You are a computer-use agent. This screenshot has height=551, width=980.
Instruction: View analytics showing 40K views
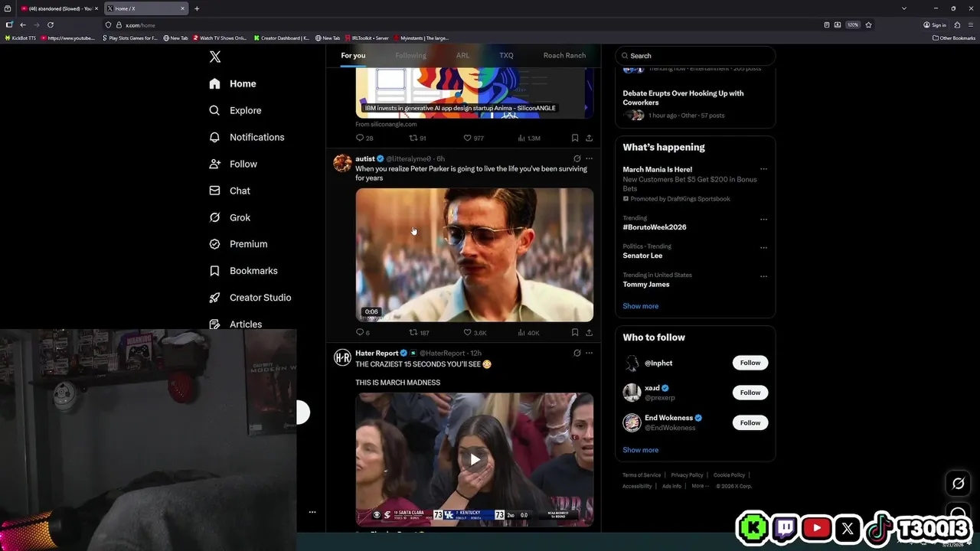click(x=528, y=332)
